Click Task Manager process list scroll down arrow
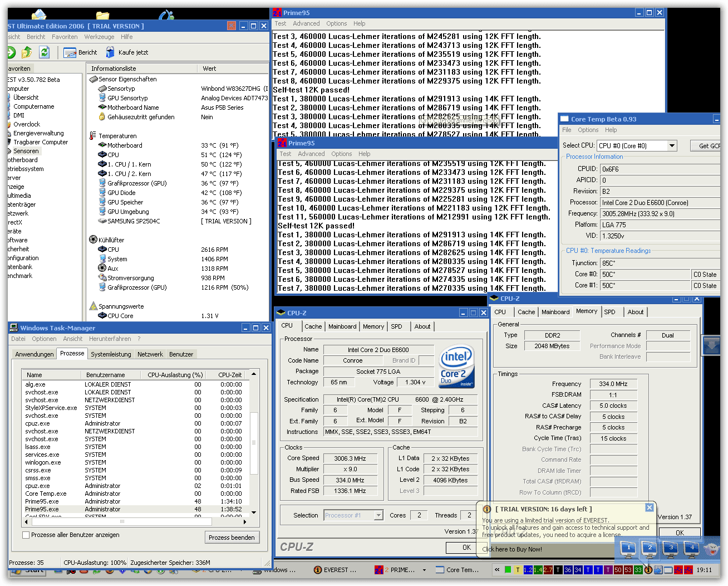 point(254,512)
